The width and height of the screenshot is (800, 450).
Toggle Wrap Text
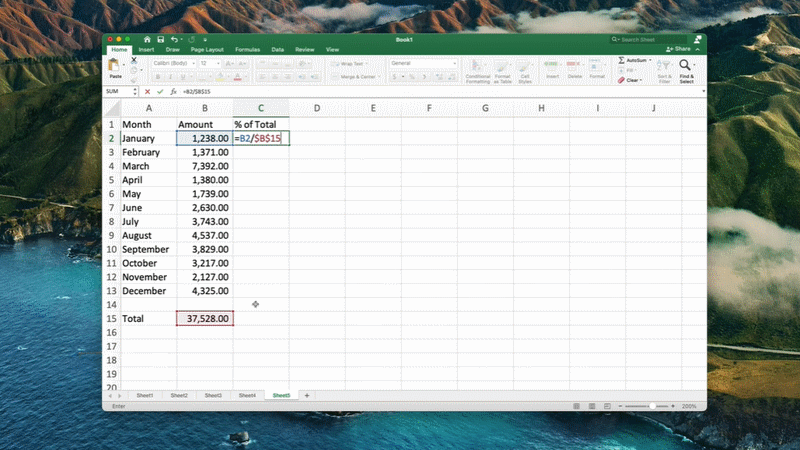click(x=351, y=64)
